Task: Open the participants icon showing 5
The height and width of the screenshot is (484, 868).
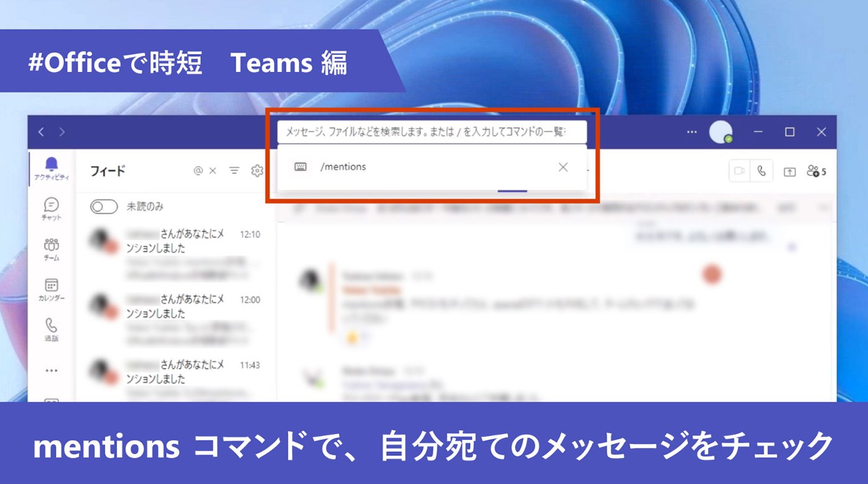Action: click(816, 172)
